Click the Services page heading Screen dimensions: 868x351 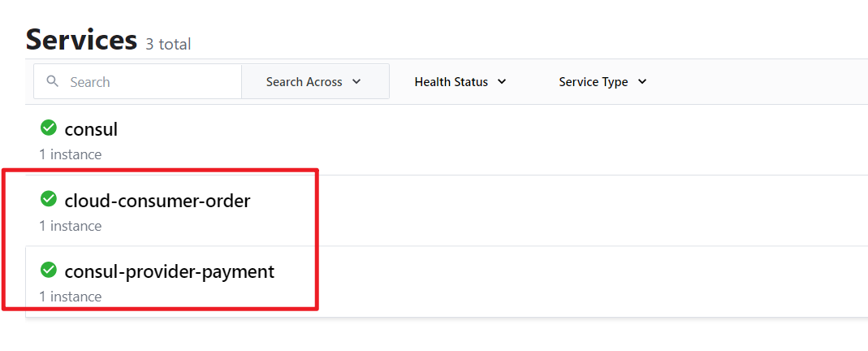pos(81,39)
